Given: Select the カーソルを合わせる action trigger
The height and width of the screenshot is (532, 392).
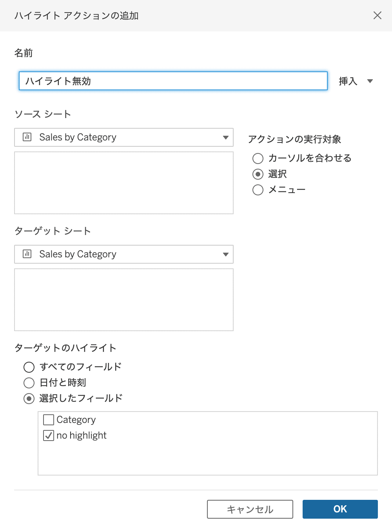Looking at the screenshot, I should coord(258,159).
